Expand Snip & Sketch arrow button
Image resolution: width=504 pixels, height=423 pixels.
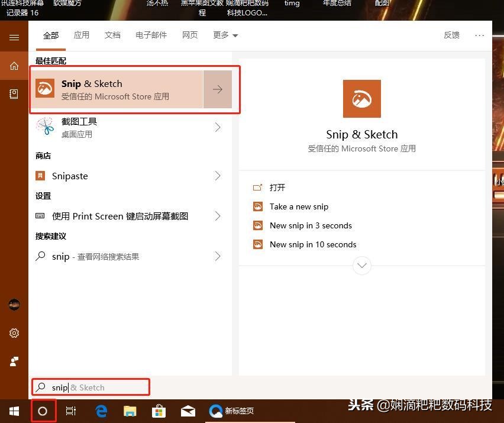click(x=218, y=89)
